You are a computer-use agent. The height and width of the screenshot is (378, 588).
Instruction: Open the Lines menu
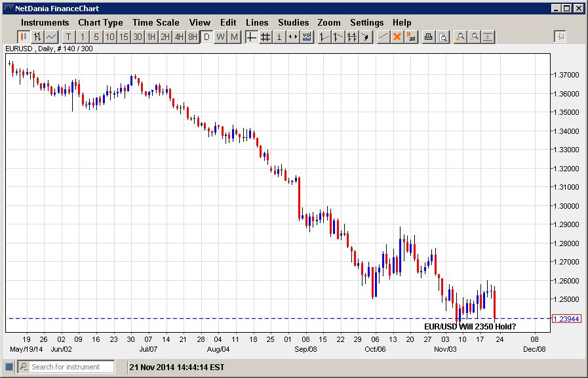(257, 22)
